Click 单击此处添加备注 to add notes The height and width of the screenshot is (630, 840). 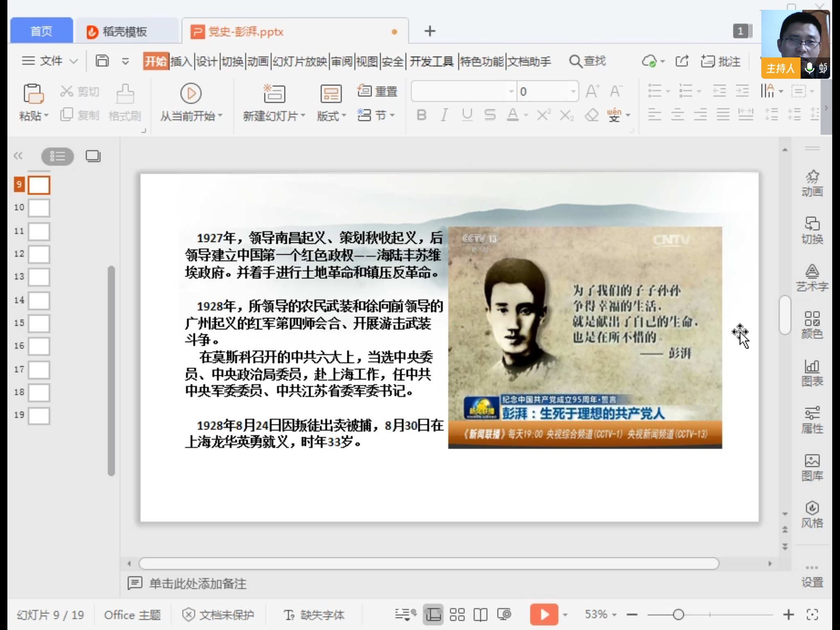point(198,583)
